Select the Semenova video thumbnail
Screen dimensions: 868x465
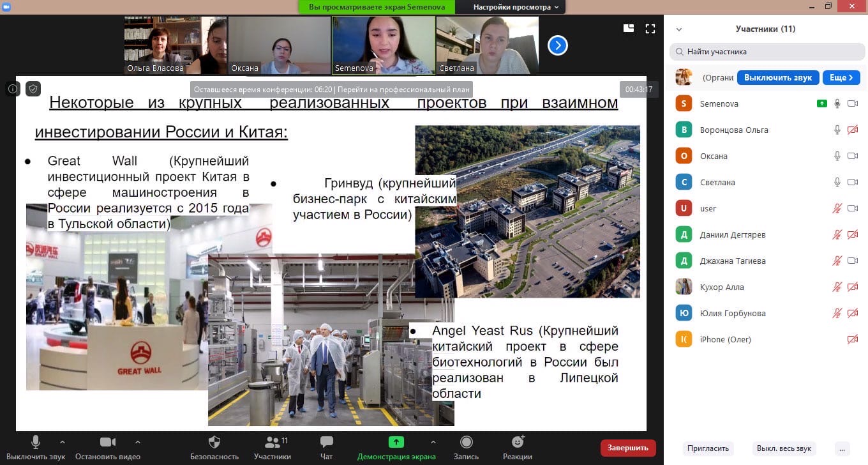(x=384, y=45)
